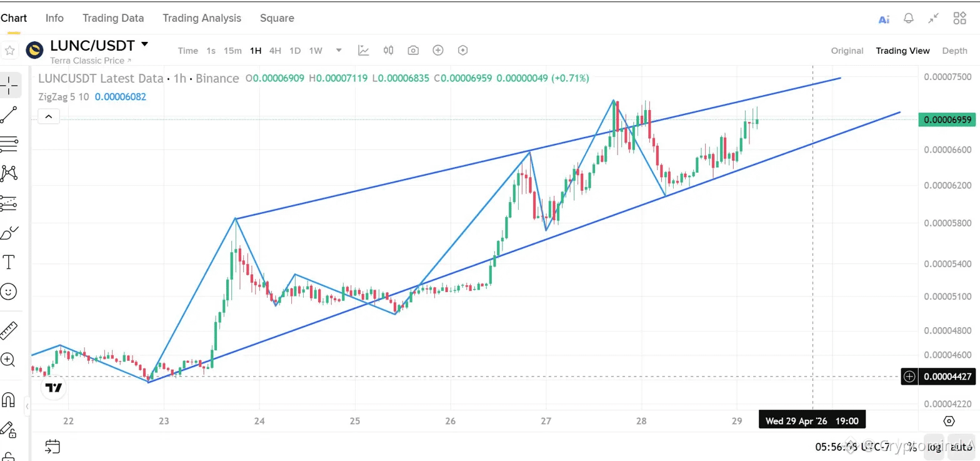Follow the Terra Classic Price link
This screenshot has width=980, height=461.
pyautogui.click(x=91, y=60)
